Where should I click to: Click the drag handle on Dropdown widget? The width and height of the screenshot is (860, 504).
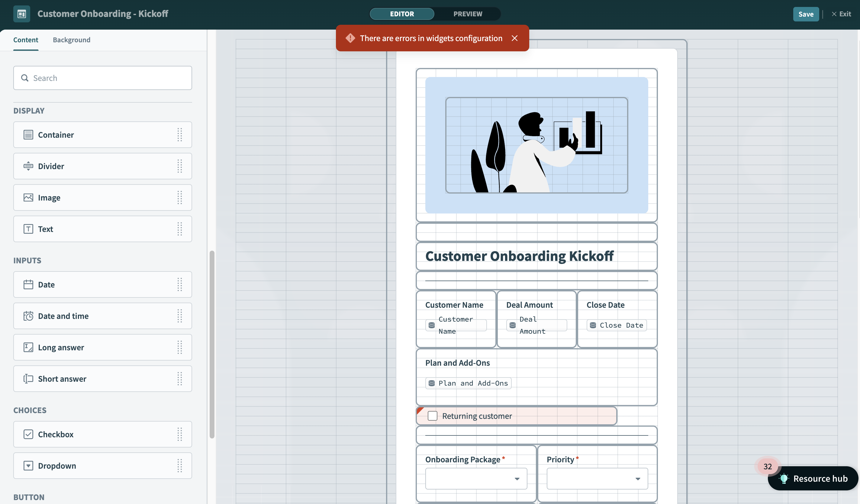(x=179, y=465)
